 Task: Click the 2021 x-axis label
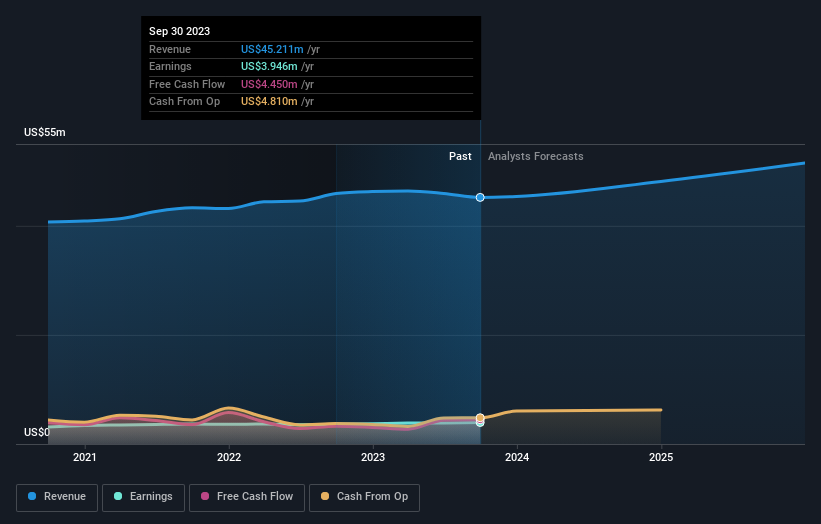(85, 457)
